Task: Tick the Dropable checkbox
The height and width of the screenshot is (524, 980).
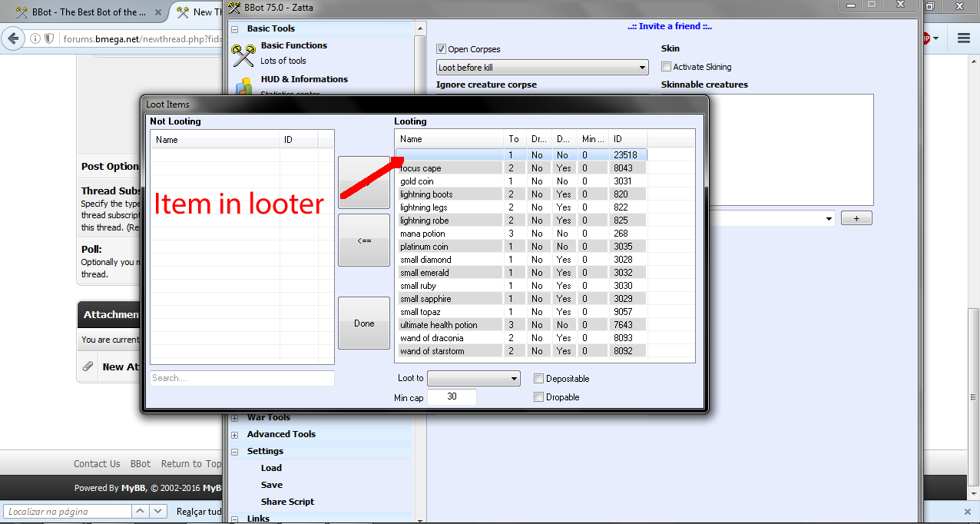Action: tap(539, 397)
